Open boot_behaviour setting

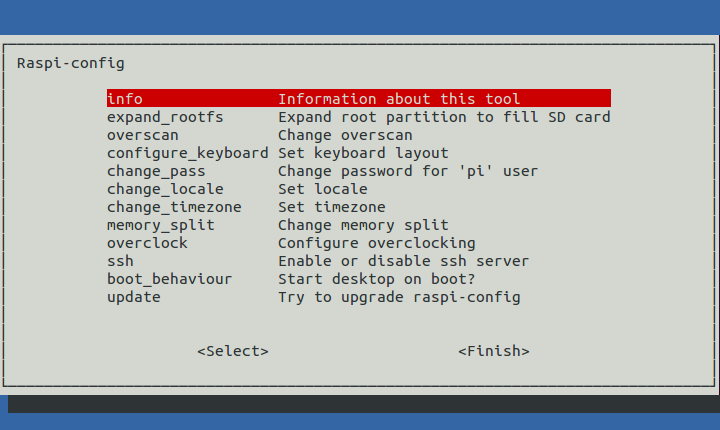pyautogui.click(x=359, y=279)
